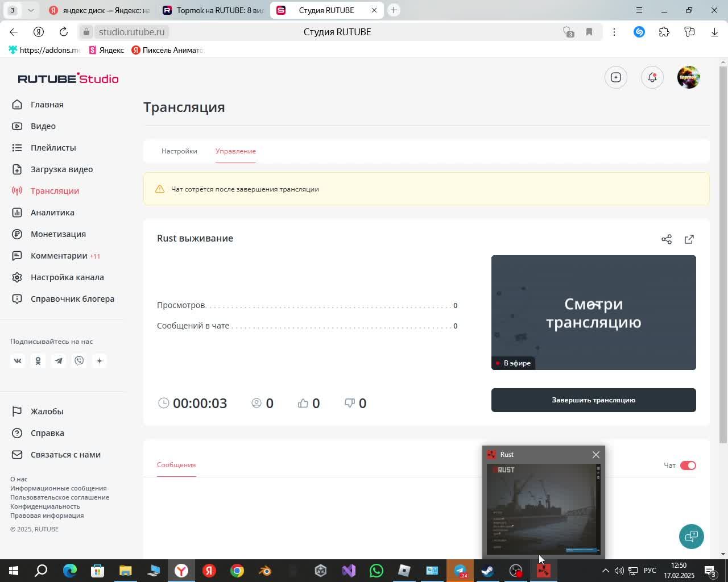Screen dimensions: 728x582
Task: Open Правовая информация link
Action: [x=47, y=516]
